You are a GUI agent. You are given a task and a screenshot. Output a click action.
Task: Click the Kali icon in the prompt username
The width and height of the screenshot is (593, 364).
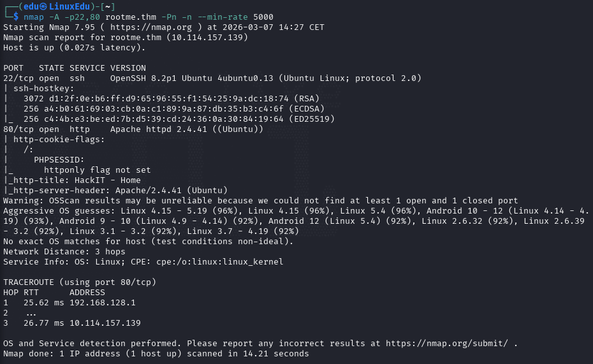tap(44, 6)
